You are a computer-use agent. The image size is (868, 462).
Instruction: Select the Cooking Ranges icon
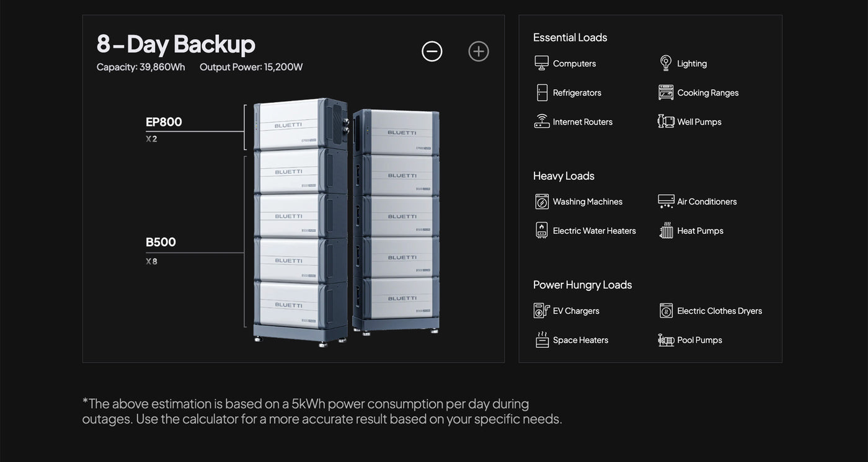point(666,92)
